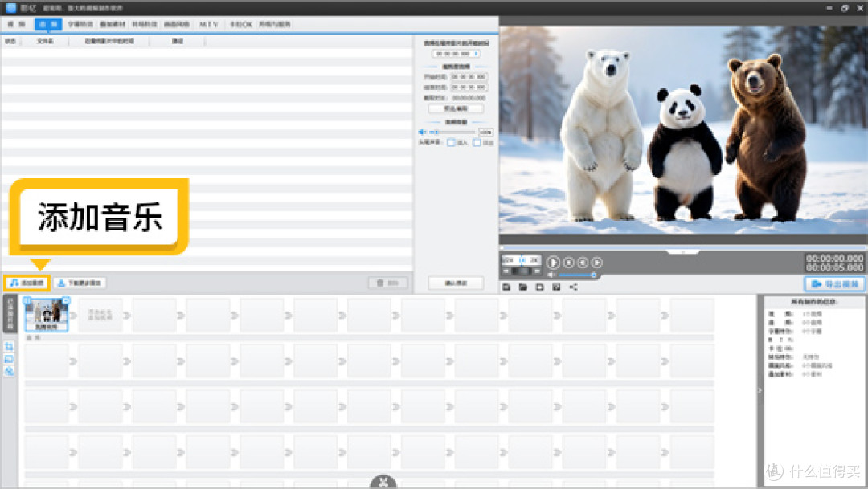Viewport: 868px width, 489px height.
Task: Click the middle icon in the left sidebar
Action: pyautogui.click(x=10, y=359)
